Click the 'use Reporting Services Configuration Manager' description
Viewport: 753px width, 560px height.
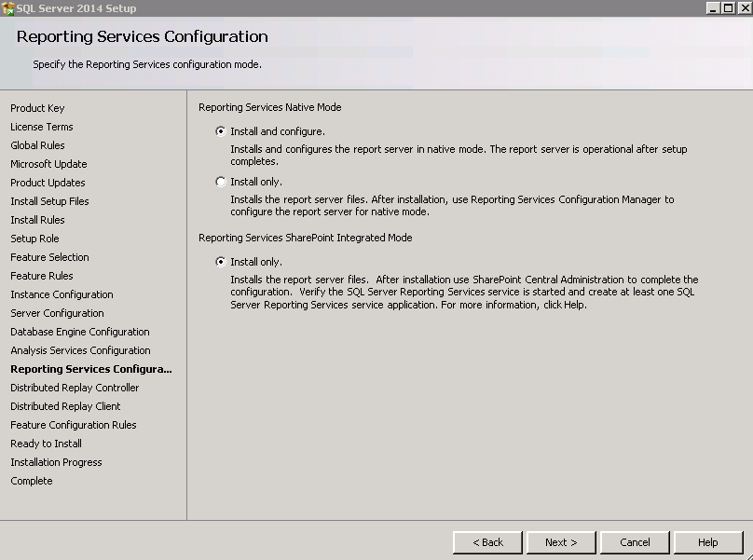click(452, 206)
